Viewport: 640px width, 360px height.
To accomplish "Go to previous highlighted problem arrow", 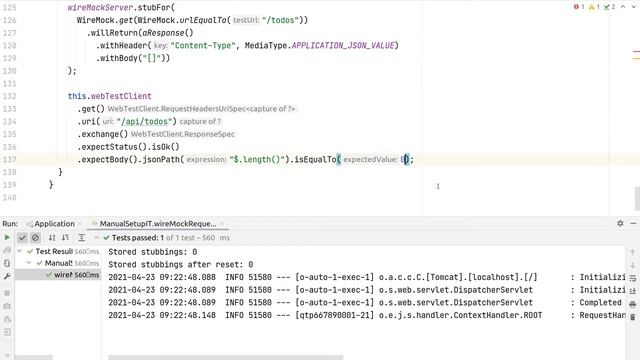I will click(623, 7).
